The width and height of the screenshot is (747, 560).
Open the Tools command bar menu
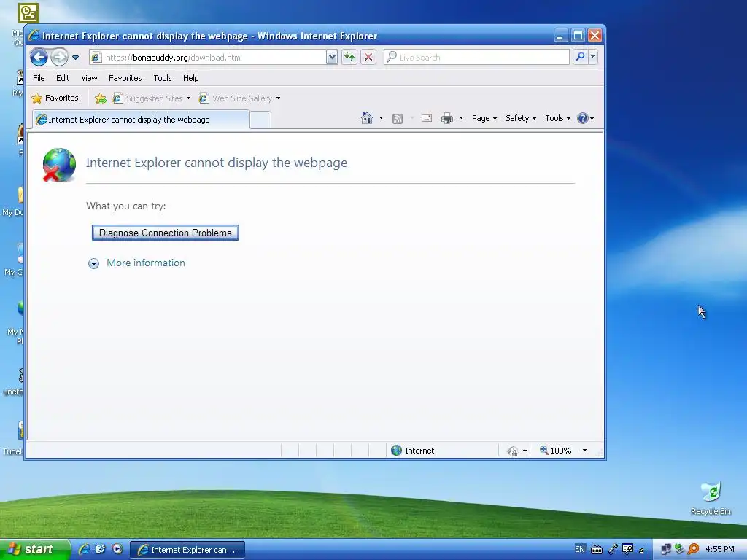(557, 118)
